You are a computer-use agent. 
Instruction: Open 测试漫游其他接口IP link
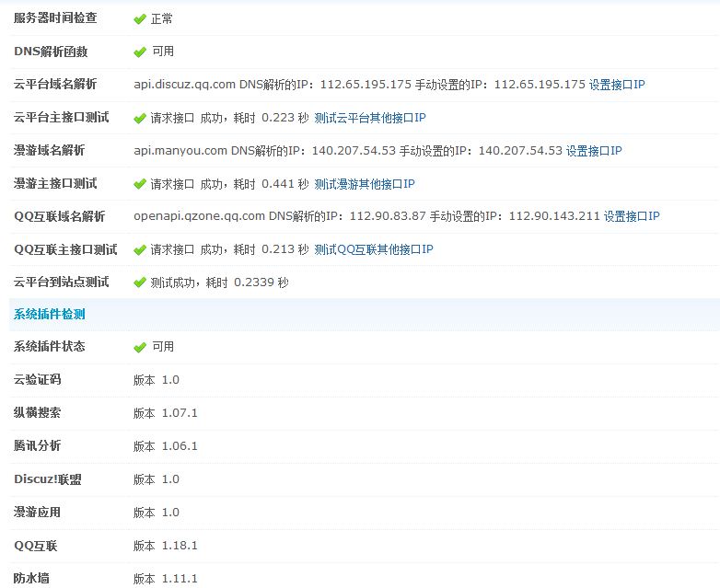pos(364,184)
